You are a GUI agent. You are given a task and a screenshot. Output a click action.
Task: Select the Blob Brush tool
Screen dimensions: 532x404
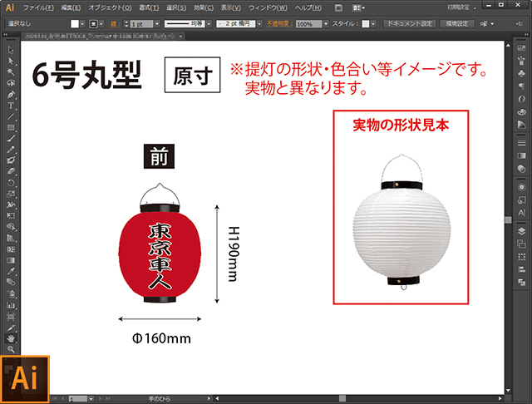click(11, 160)
